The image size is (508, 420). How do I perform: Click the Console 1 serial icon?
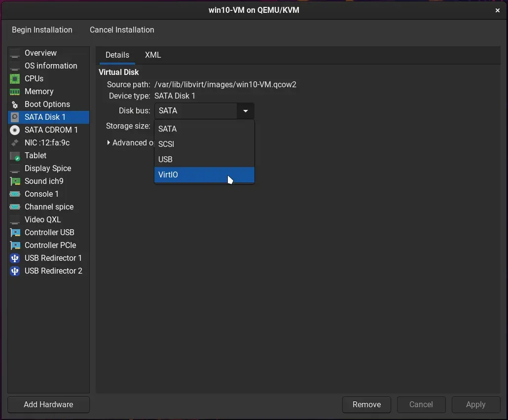click(15, 194)
